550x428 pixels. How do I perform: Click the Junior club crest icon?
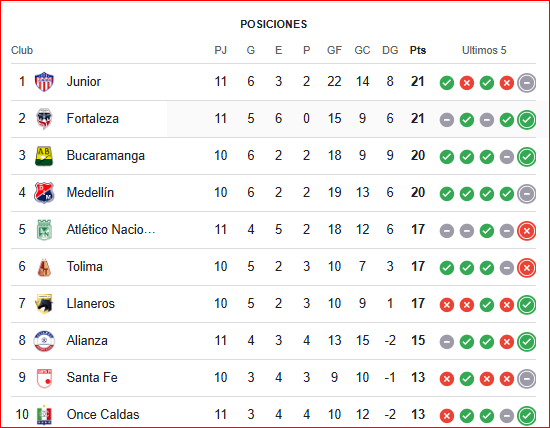44,82
